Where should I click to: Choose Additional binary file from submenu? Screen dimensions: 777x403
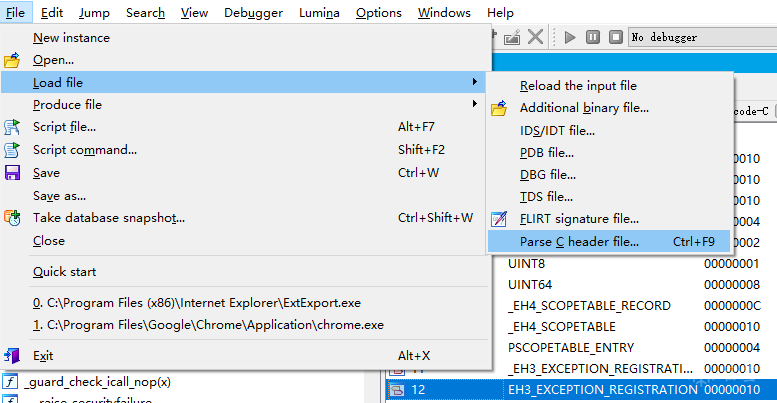(584, 107)
